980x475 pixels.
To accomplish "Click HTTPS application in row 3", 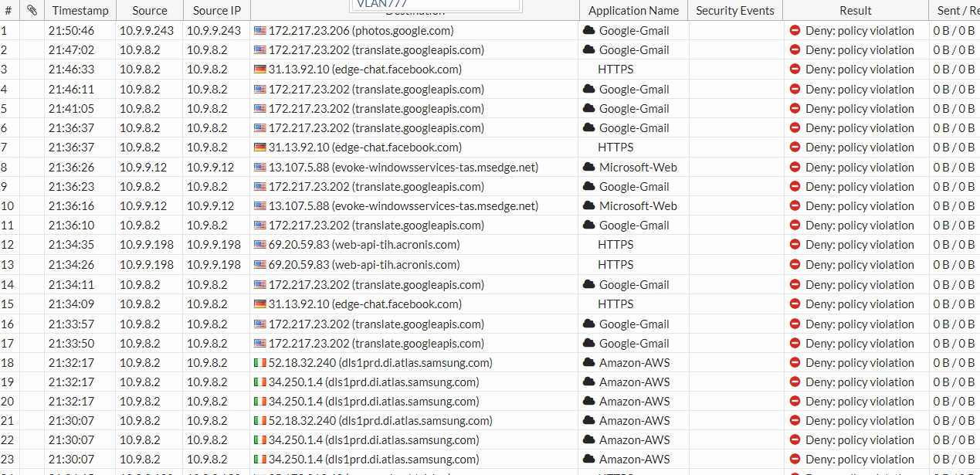I will [x=615, y=70].
